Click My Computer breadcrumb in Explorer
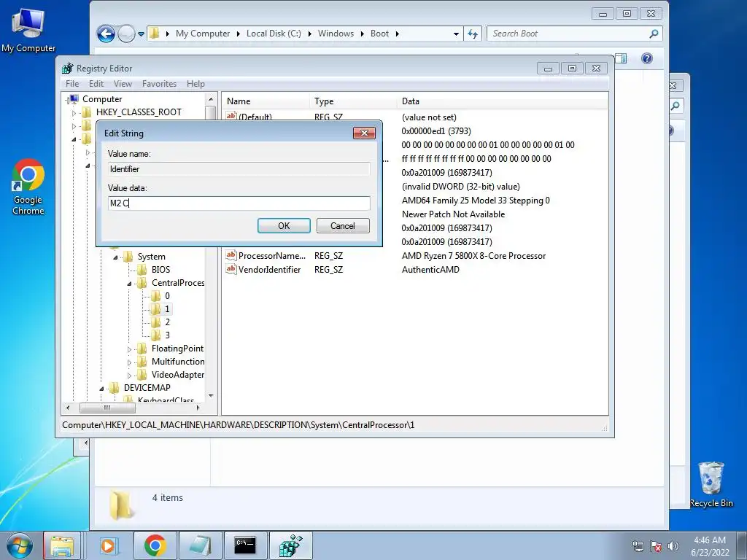The image size is (747, 560). [x=203, y=34]
